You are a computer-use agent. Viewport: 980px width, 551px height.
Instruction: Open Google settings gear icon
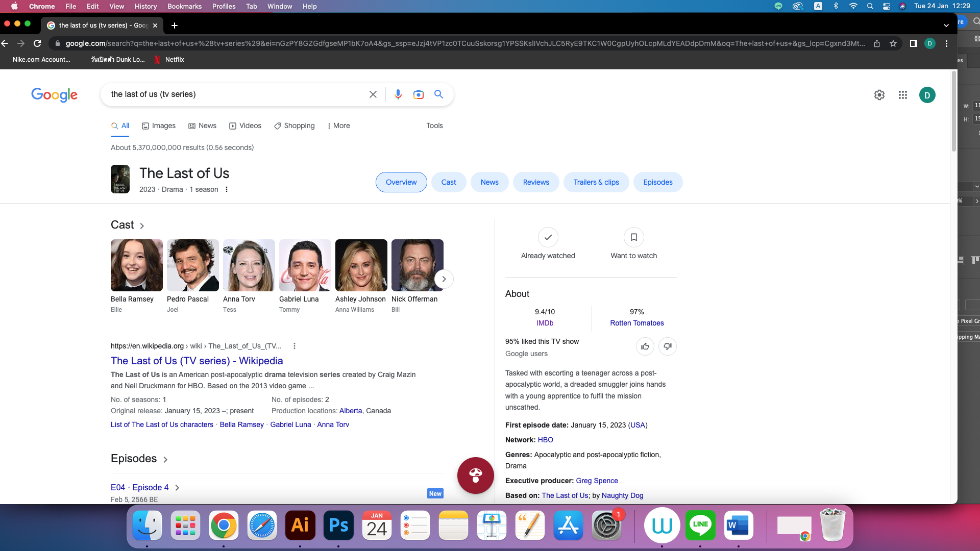pos(879,95)
